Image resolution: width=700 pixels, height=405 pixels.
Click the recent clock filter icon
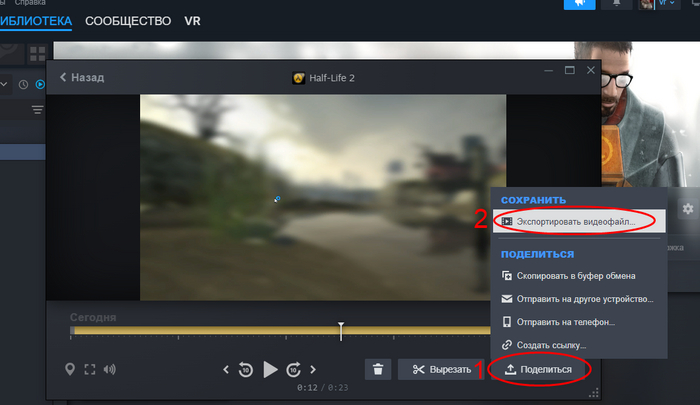click(23, 84)
